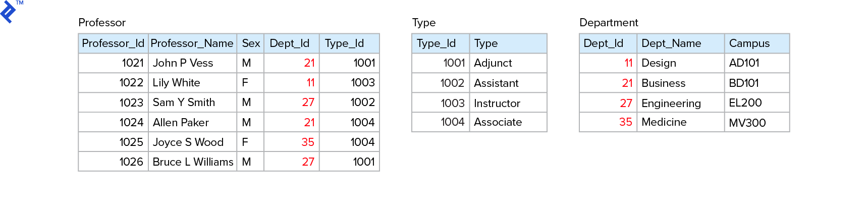Click the Department table title
The height and width of the screenshot is (204, 868).
pos(609,23)
